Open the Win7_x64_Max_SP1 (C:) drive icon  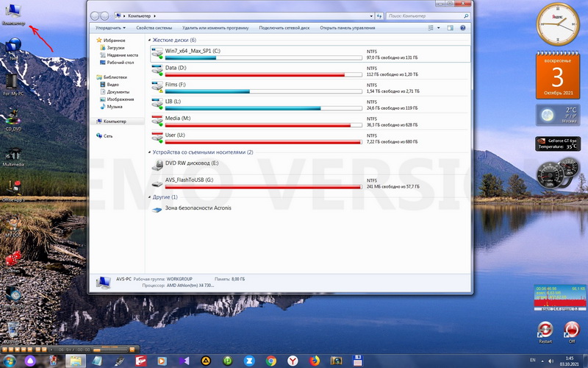tap(157, 53)
